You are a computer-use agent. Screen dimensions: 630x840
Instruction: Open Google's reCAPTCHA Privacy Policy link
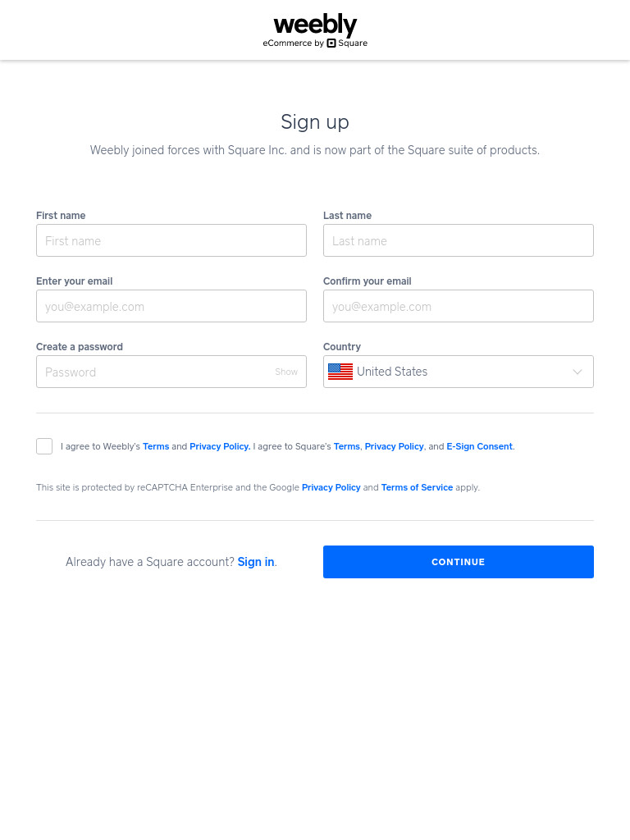point(331,487)
